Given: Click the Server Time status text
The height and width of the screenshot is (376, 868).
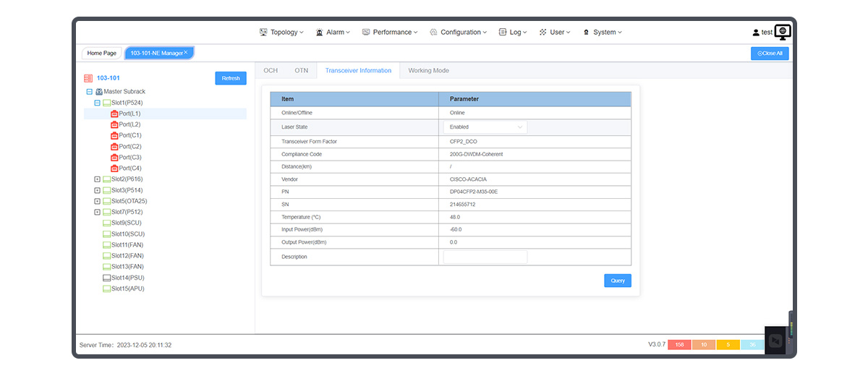Looking at the screenshot, I should point(125,346).
